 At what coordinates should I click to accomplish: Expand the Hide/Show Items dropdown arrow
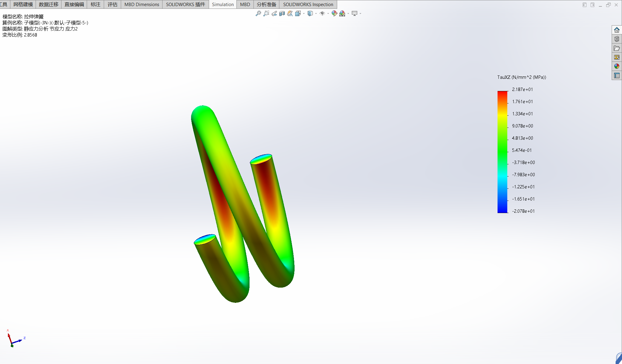pos(328,13)
